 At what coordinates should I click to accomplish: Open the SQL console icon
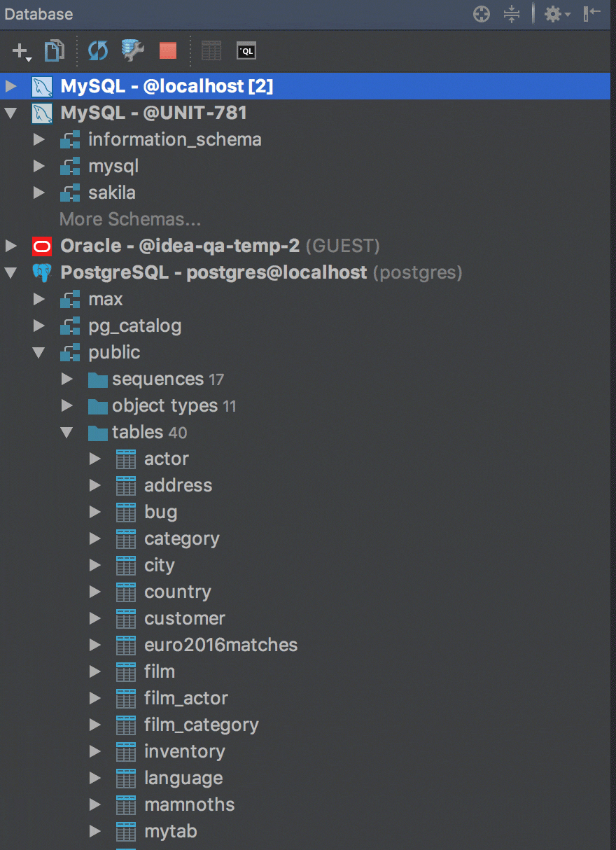click(x=246, y=50)
